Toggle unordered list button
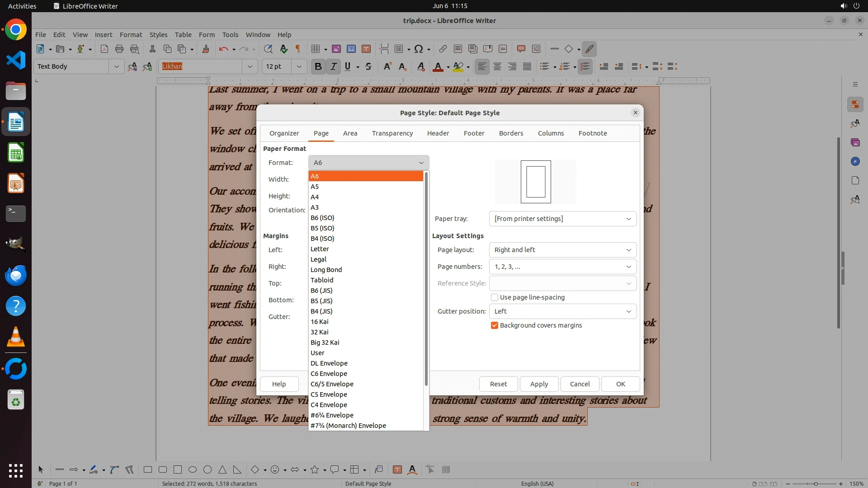The width and height of the screenshot is (868, 488). pos(544,66)
